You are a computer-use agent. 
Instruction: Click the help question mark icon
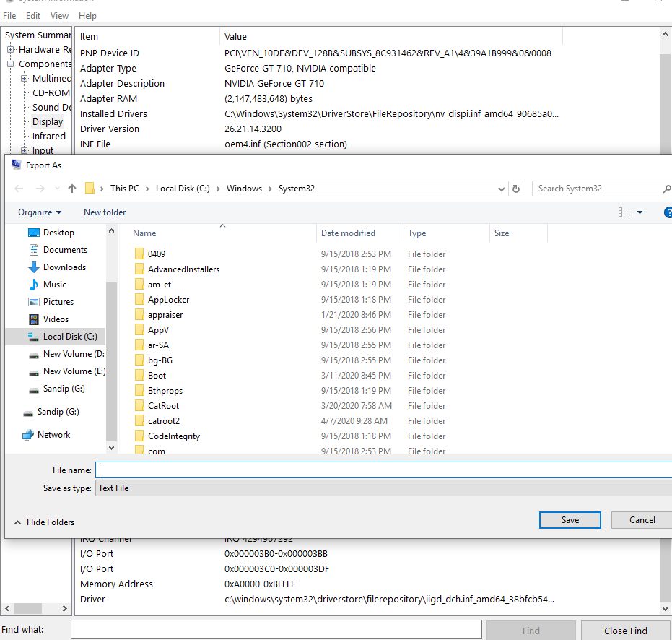[x=668, y=212]
